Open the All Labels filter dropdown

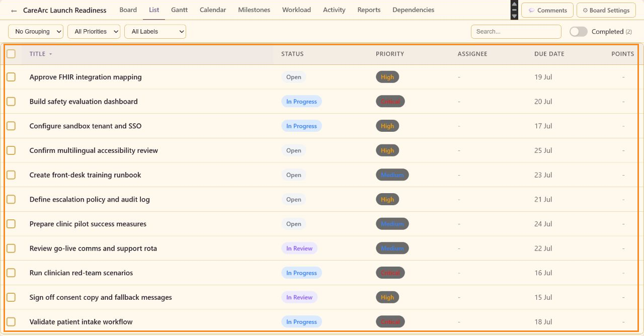(x=155, y=31)
